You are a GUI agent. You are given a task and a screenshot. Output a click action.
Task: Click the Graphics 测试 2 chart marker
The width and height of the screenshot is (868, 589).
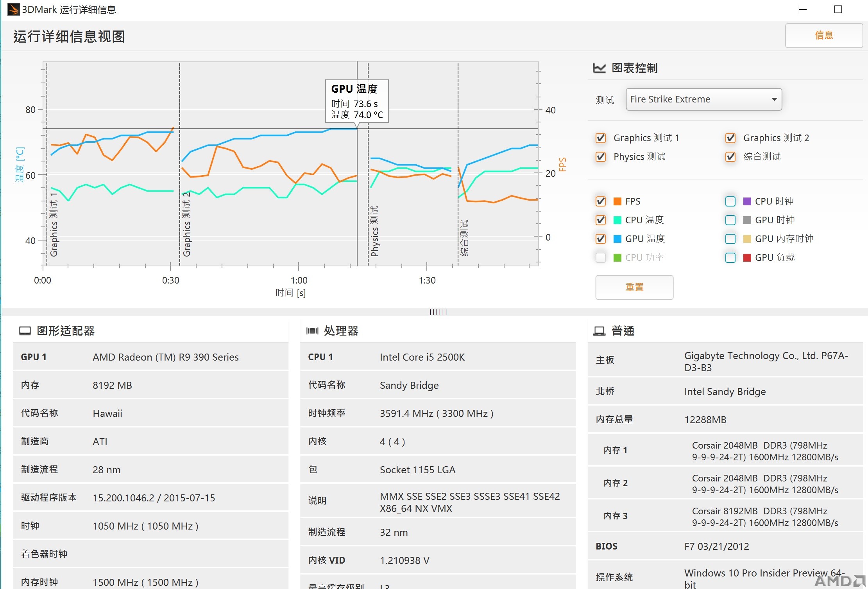pos(186,224)
